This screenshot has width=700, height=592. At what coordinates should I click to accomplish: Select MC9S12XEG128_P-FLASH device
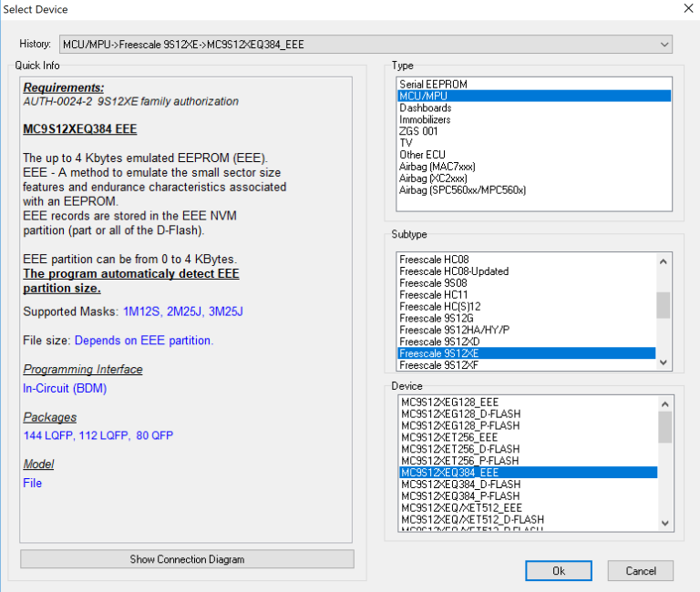528,425
